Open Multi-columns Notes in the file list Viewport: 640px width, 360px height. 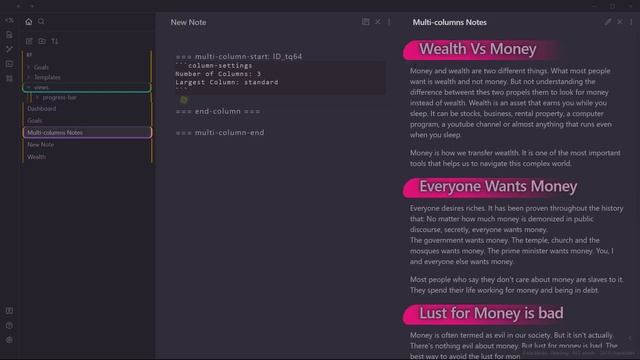coord(87,133)
